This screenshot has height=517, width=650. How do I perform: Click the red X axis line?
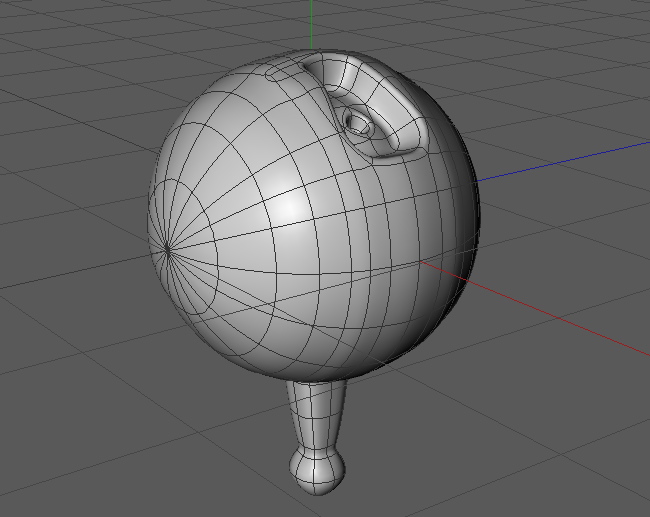535,308
